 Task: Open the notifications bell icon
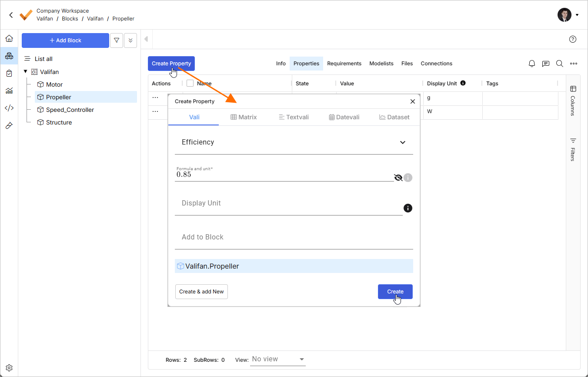click(532, 64)
